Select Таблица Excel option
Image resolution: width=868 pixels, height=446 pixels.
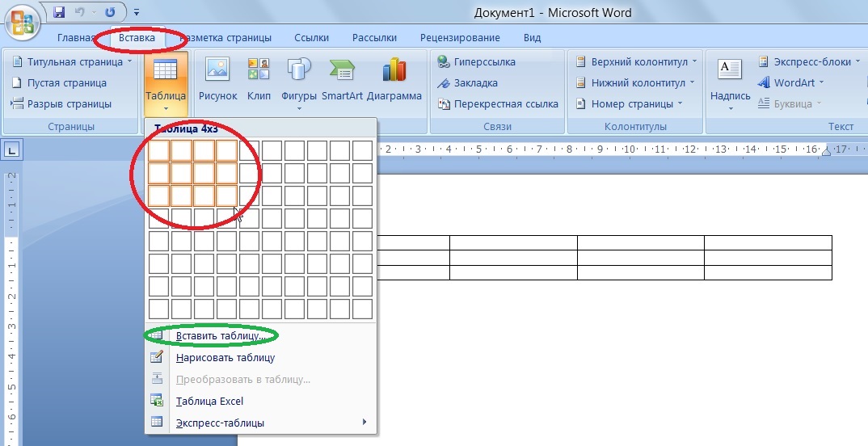[209, 402]
